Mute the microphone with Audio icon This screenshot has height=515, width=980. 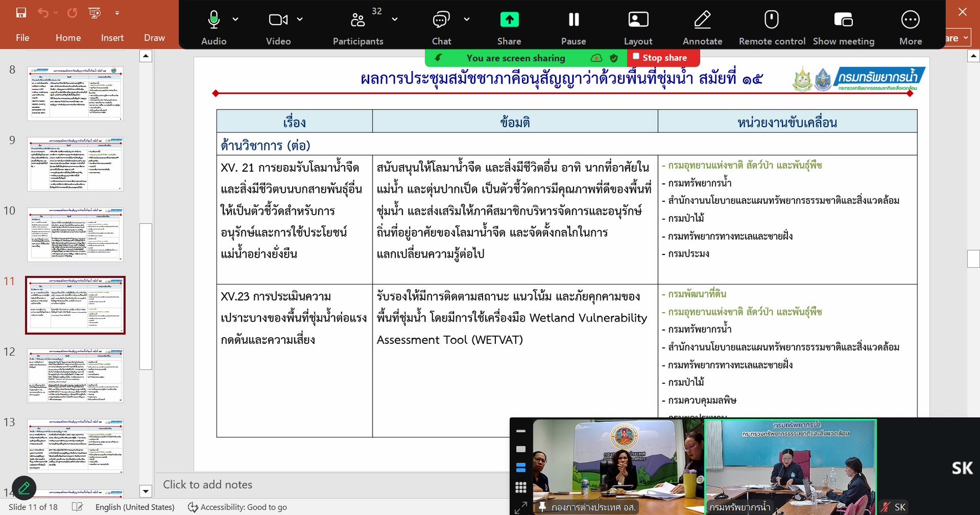click(214, 20)
